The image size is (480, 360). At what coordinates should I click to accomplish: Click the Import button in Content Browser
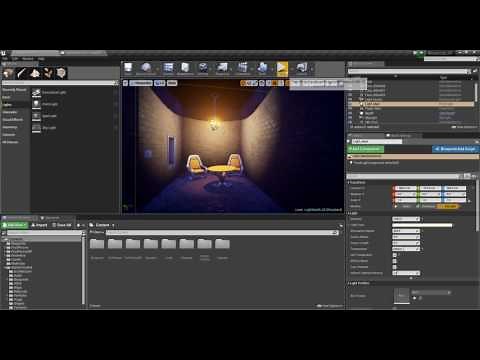[39, 225]
